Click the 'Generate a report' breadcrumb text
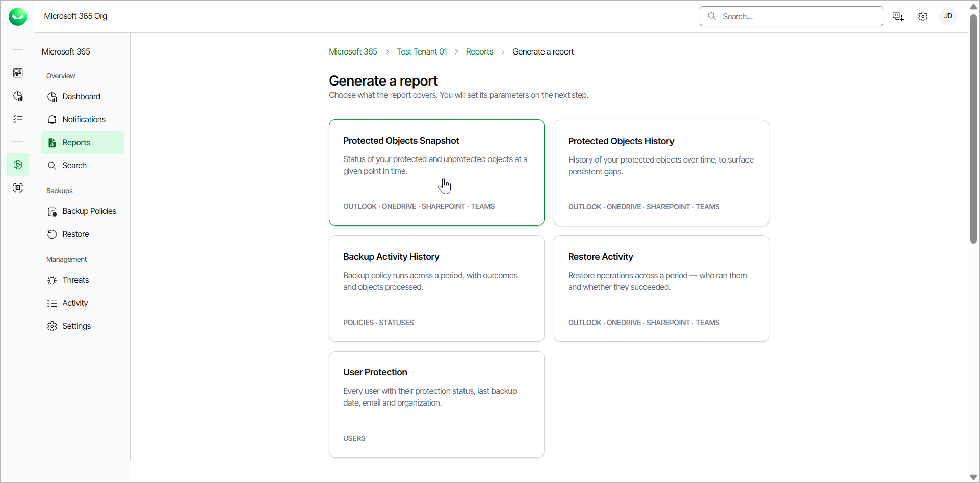This screenshot has width=980, height=483. [543, 51]
